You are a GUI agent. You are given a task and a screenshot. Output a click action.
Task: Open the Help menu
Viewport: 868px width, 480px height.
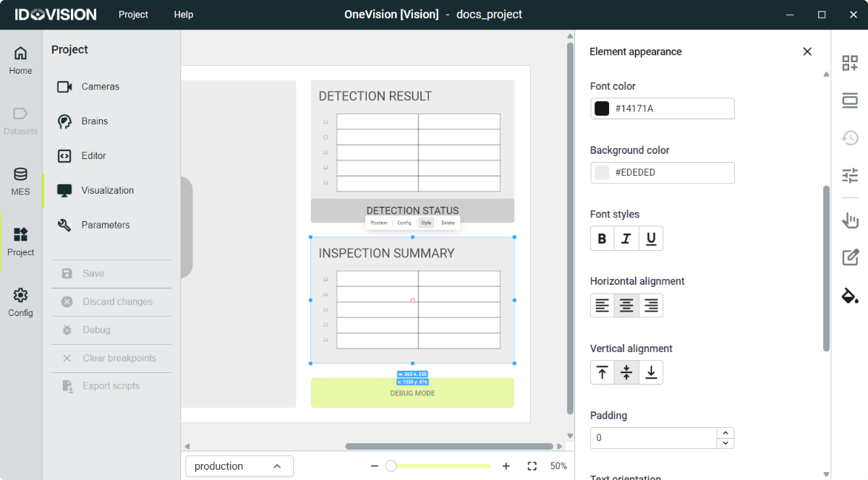coord(183,14)
